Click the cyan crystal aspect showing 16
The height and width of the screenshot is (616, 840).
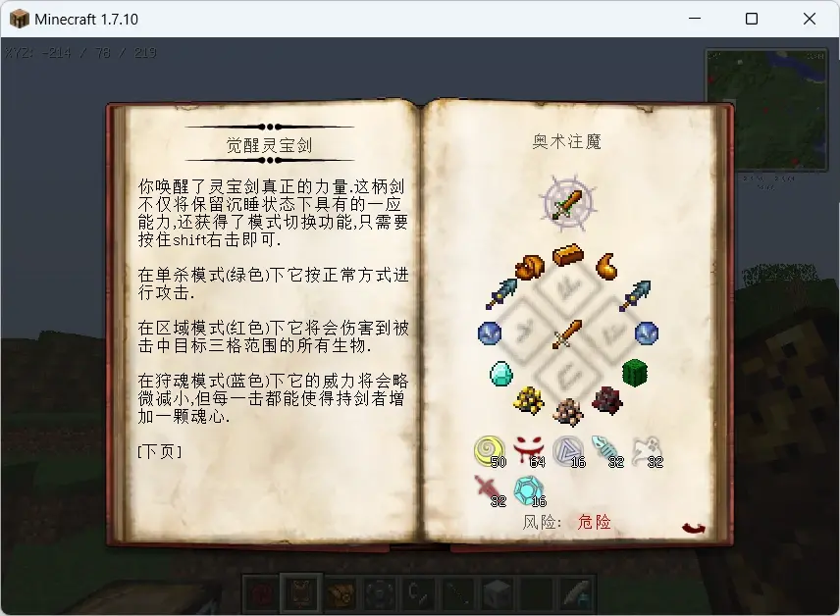click(528, 489)
